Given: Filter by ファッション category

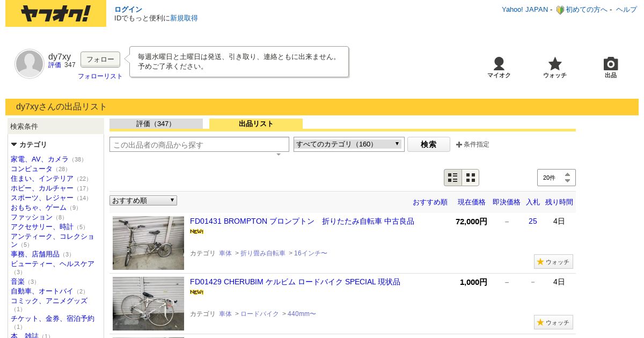Looking at the screenshot, I should 32,217.
